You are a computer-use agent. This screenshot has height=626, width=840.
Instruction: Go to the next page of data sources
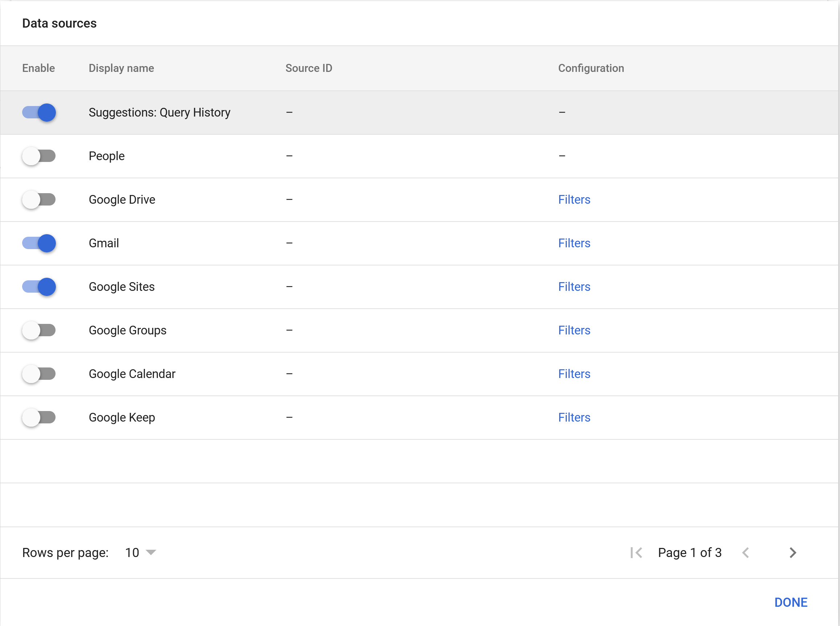pos(793,553)
